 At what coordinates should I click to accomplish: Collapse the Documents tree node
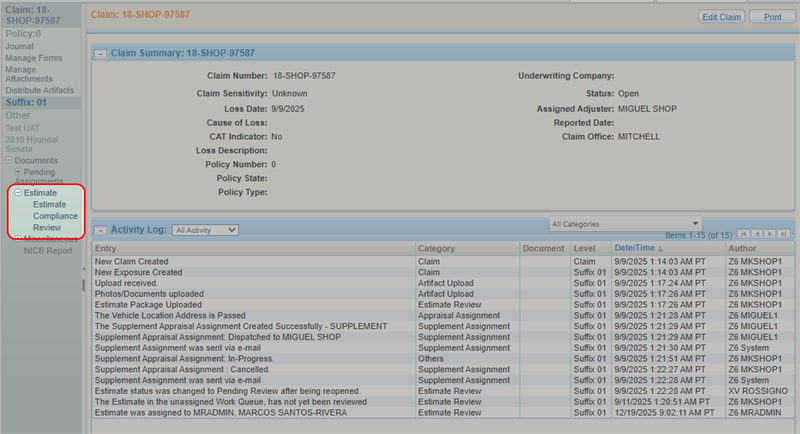click(9, 160)
